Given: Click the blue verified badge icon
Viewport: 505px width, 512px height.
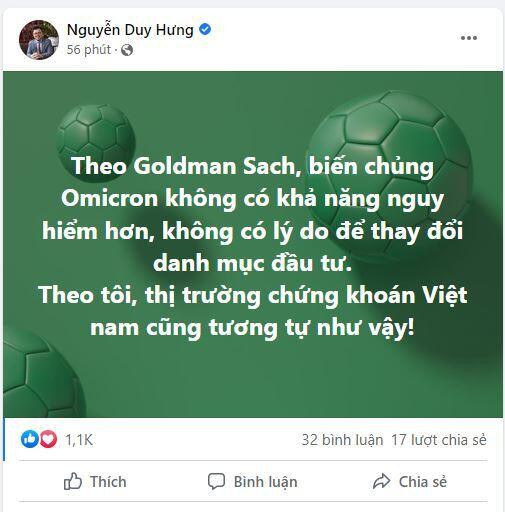Looking at the screenshot, I should [x=205, y=29].
